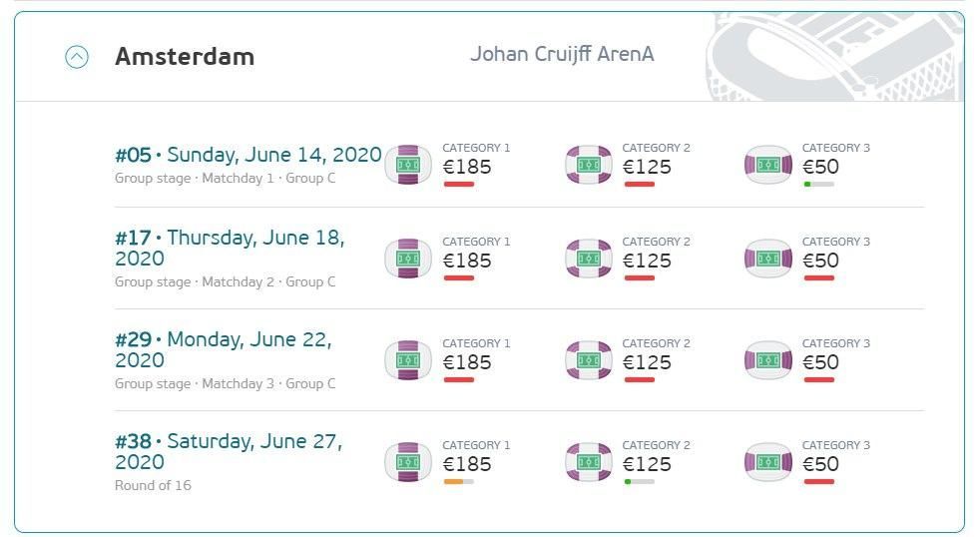Click the Johan Cruijff ArenA venue name
This screenshot has height=537, width=980.
(562, 54)
